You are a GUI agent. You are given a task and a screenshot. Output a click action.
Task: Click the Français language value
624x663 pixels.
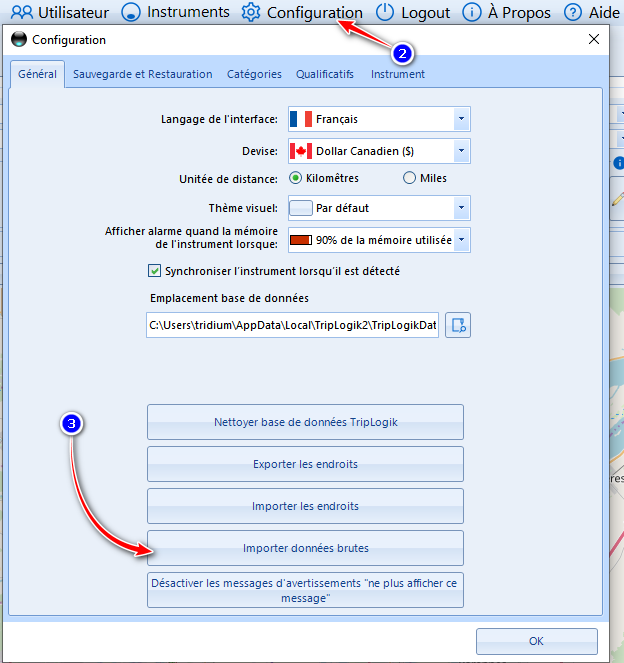pyautogui.click(x=337, y=119)
